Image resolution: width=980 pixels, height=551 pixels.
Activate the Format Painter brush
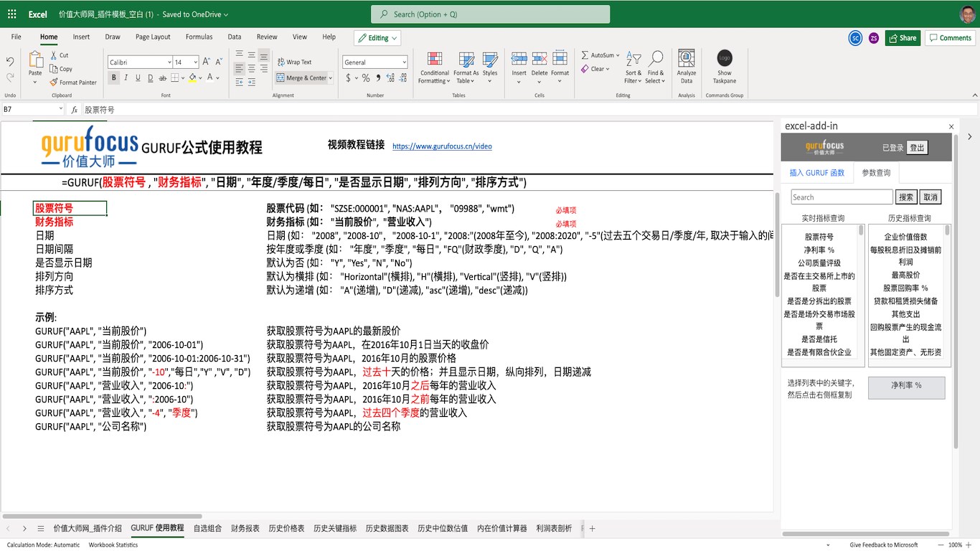(x=54, y=83)
